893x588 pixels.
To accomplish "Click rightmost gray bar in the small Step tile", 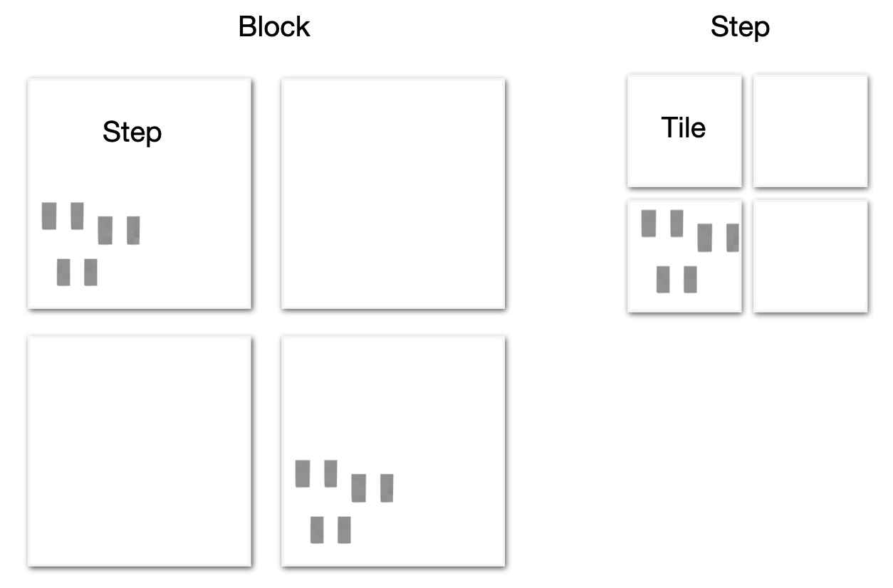I will (733, 237).
